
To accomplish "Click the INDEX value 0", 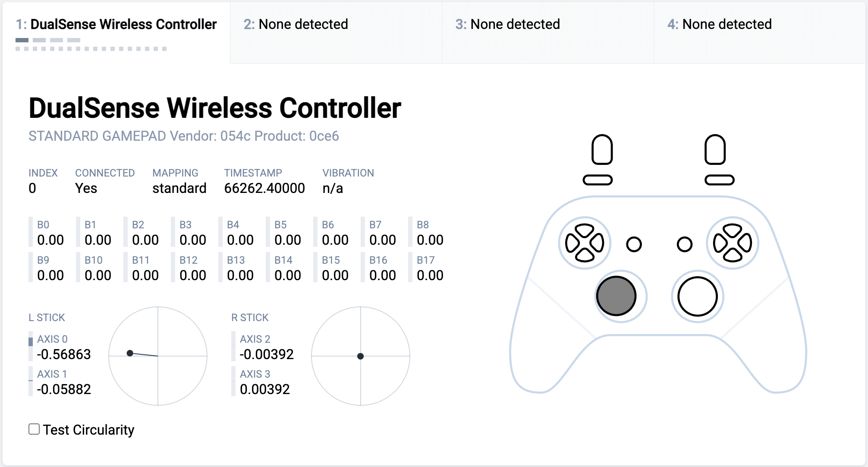I will [x=32, y=188].
